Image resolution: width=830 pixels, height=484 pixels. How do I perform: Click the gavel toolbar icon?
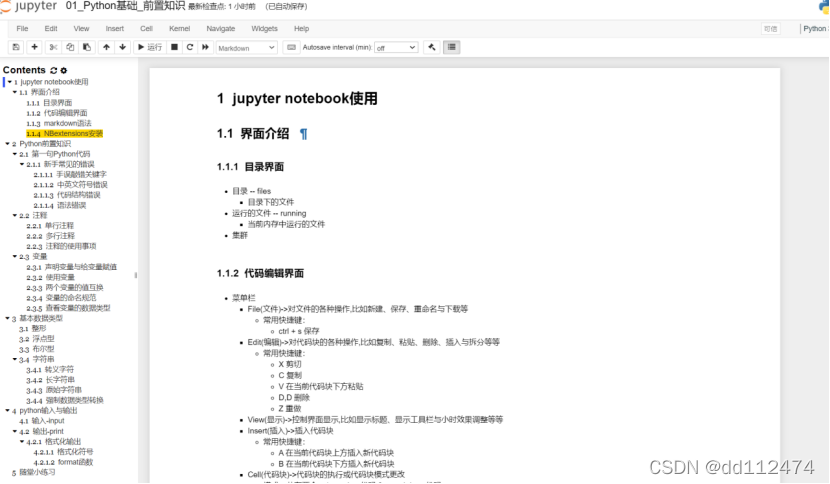click(432, 47)
